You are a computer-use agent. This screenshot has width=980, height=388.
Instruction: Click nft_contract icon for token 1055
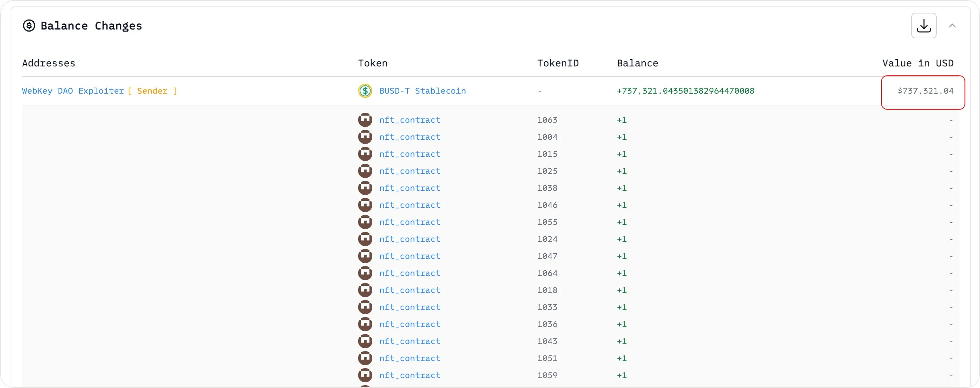point(365,222)
